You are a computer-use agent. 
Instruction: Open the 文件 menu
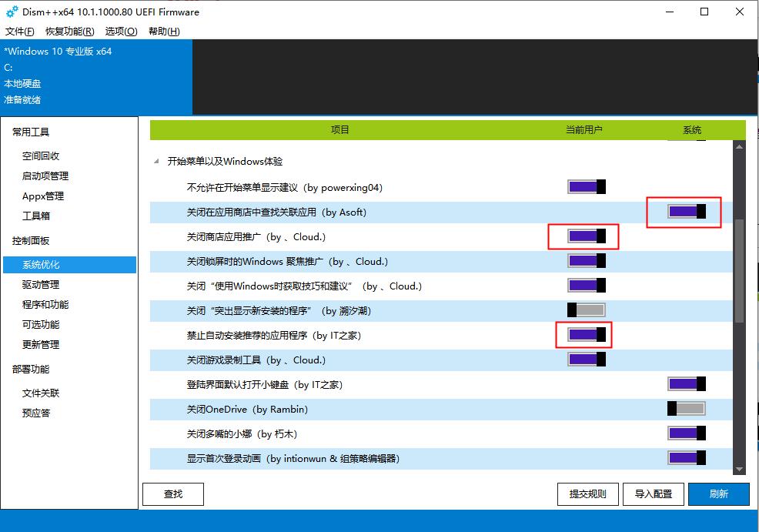(x=18, y=31)
